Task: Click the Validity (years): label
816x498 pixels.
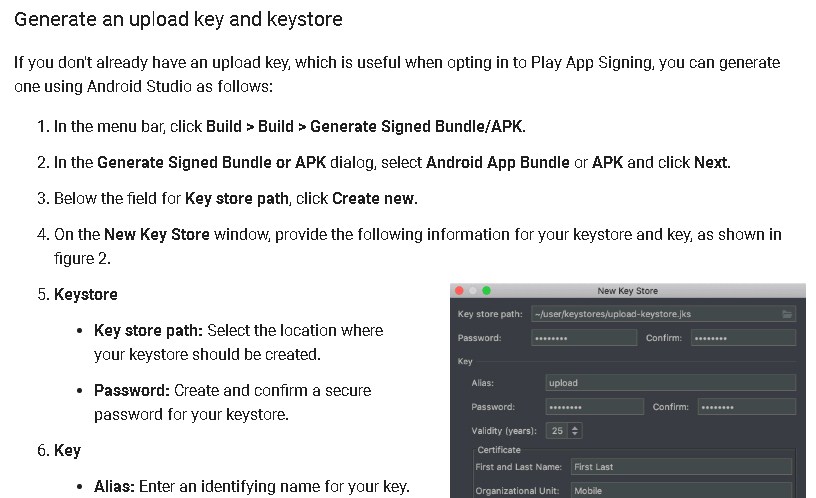Action: (504, 430)
